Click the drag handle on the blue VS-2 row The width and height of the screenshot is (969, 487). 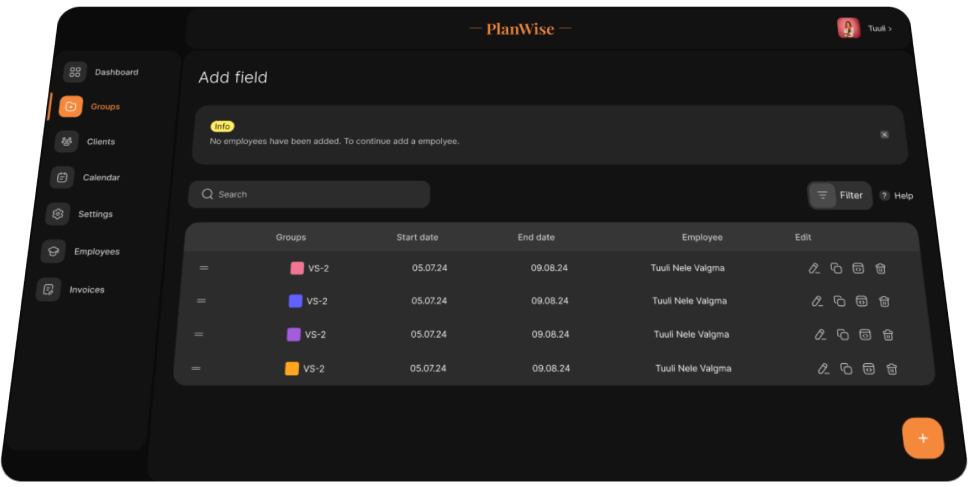coord(201,301)
